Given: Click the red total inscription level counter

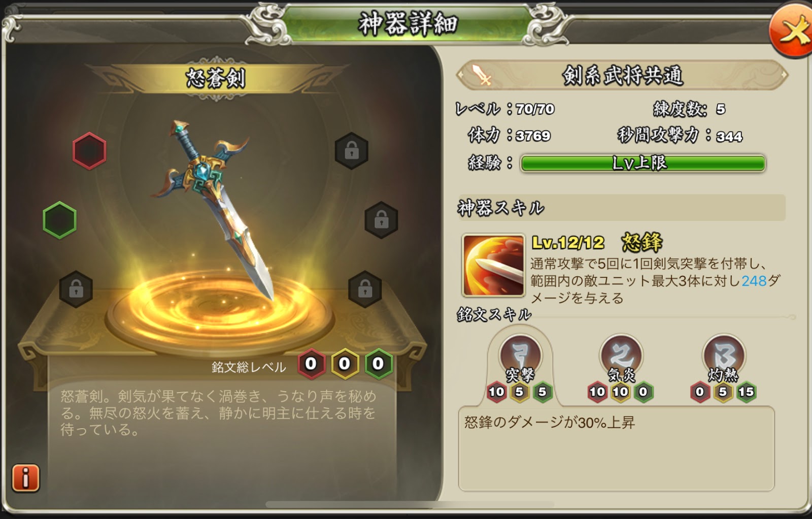Looking at the screenshot, I should tap(311, 364).
